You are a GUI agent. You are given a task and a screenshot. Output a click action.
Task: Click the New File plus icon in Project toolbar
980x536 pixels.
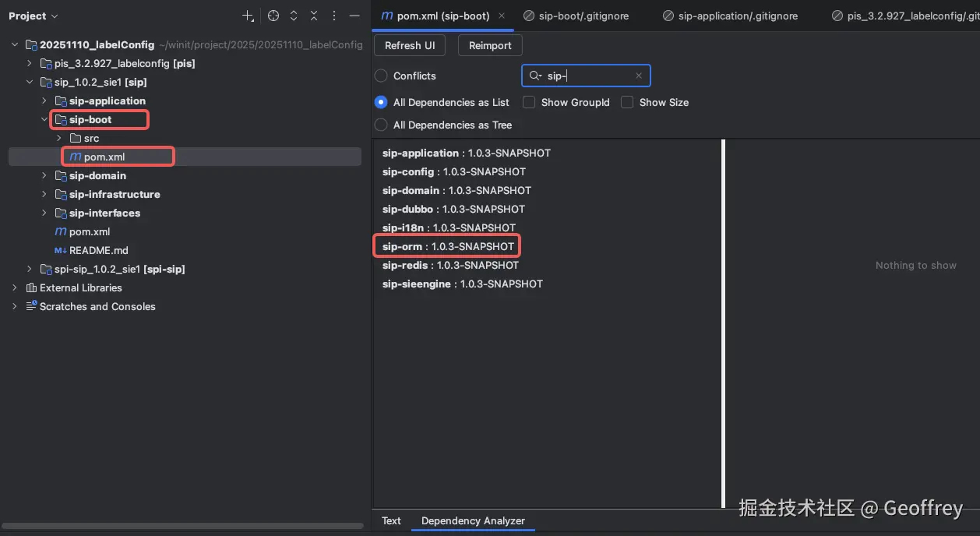coord(248,16)
